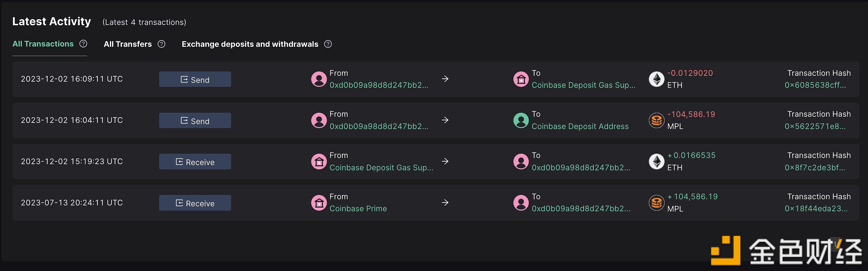
Task: Click the ETH coin icon in the 16:09:11 row
Action: point(657,79)
